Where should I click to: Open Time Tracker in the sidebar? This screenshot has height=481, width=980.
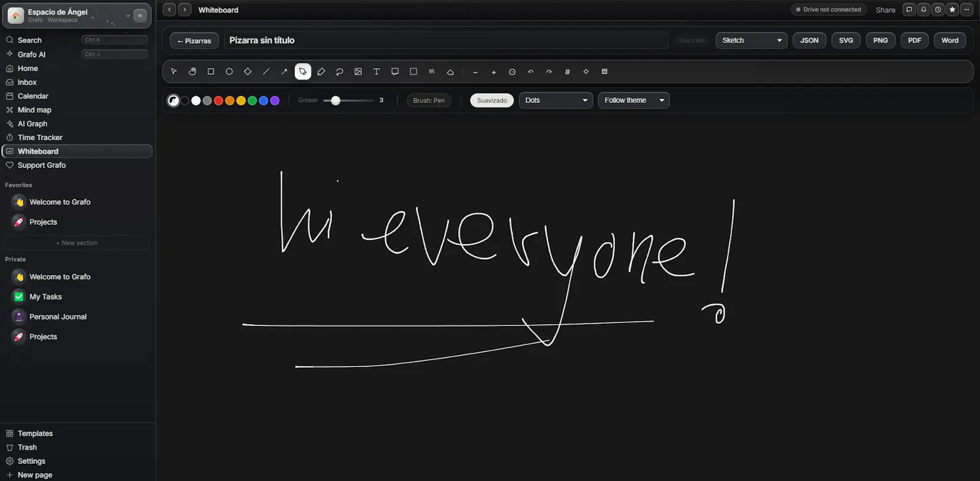pyautogui.click(x=77, y=138)
